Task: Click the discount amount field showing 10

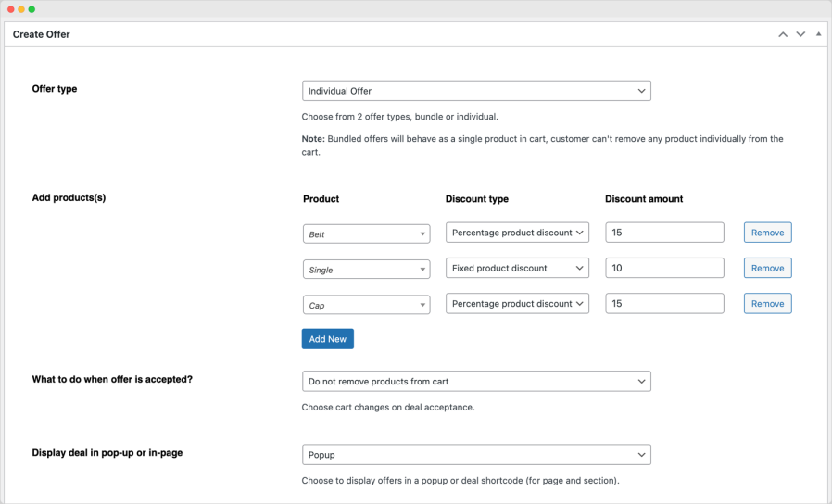Action: point(664,268)
